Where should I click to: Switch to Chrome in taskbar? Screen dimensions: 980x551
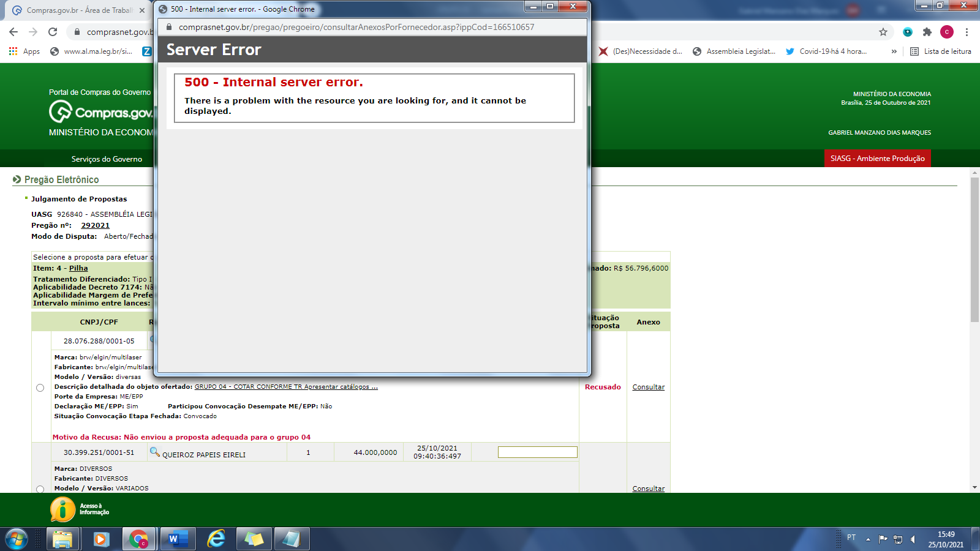point(139,539)
